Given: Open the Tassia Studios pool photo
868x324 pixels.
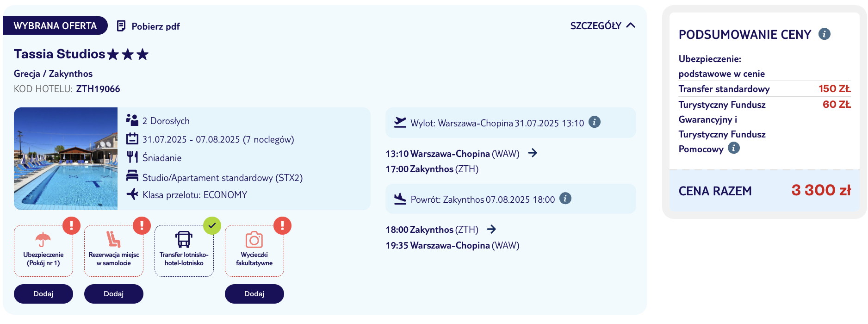Looking at the screenshot, I should tap(66, 159).
